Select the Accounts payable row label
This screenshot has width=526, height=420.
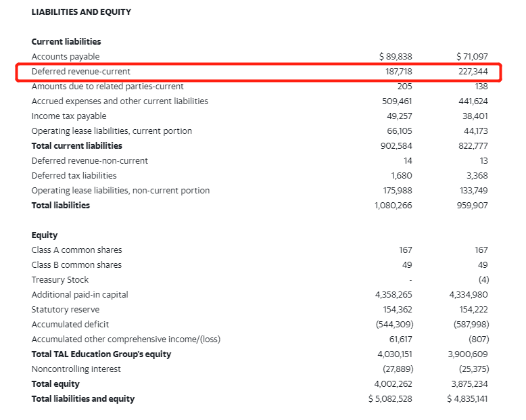point(65,57)
